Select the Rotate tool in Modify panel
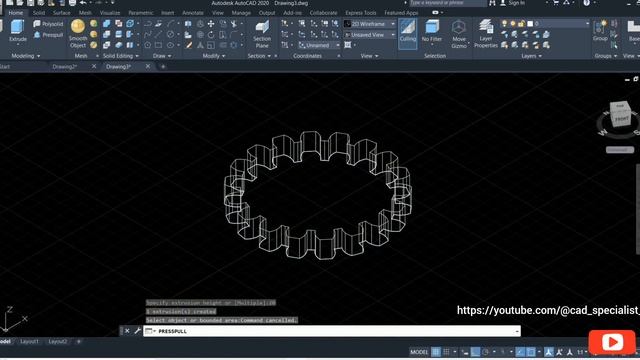This screenshot has height=360, width=640. (211, 35)
